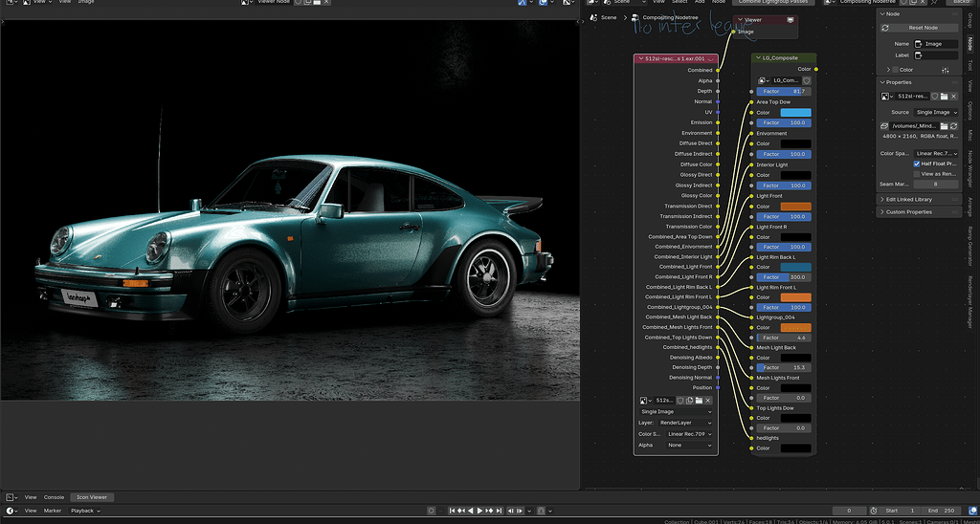The image size is (980, 524).
Task: Open color presets icon in Node panel
Action: pos(945,70)
